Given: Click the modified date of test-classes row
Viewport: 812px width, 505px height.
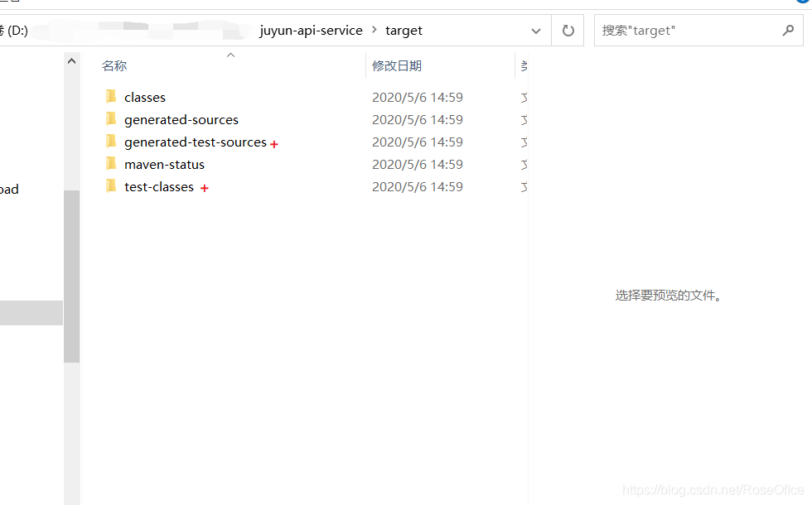Looking at the screenshot, I should tap(418, 187).
